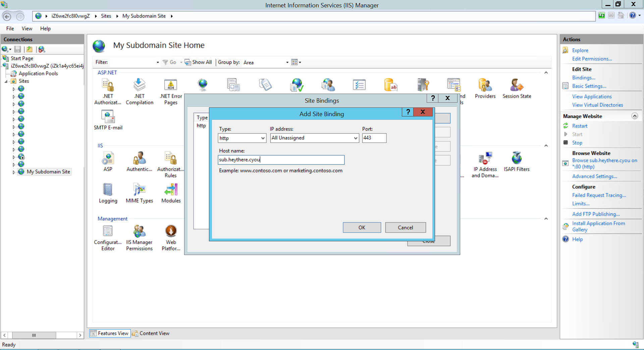The height and width of the screenshot is (350, 644).
Task: Open the ISAPI Filters feature
Action: (x=517, y=162)
